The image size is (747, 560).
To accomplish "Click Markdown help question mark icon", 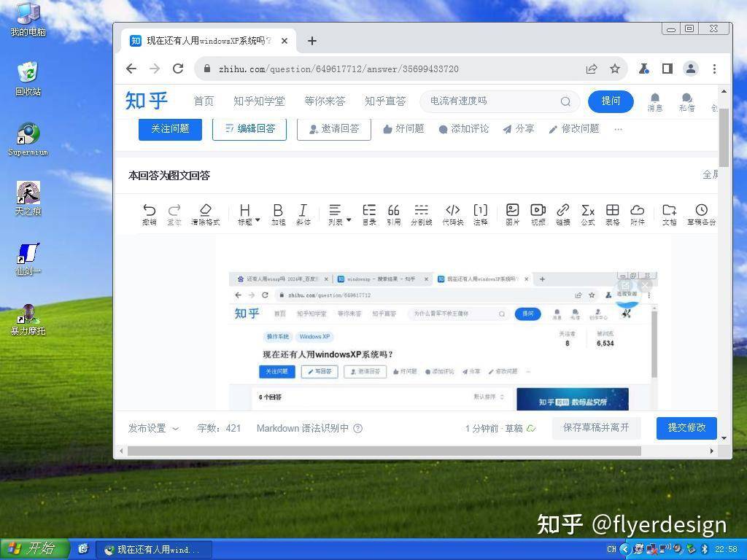I will (x=357, y=428).
